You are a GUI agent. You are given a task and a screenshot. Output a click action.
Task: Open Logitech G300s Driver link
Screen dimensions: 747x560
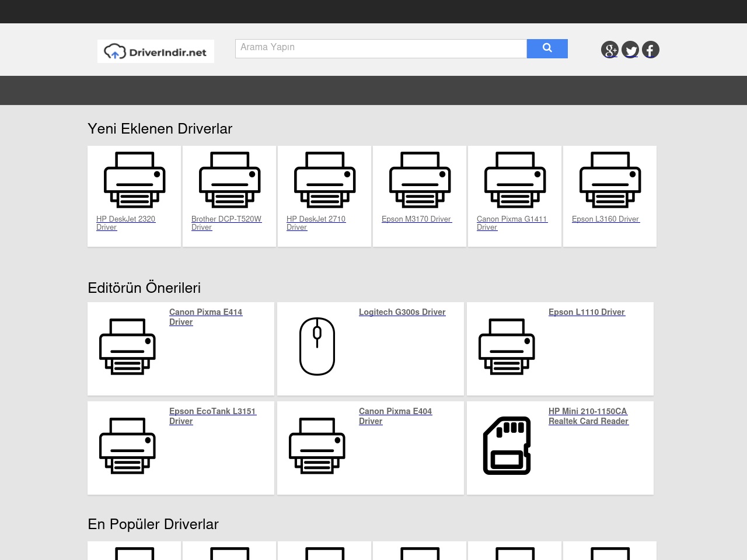[402, 312]
